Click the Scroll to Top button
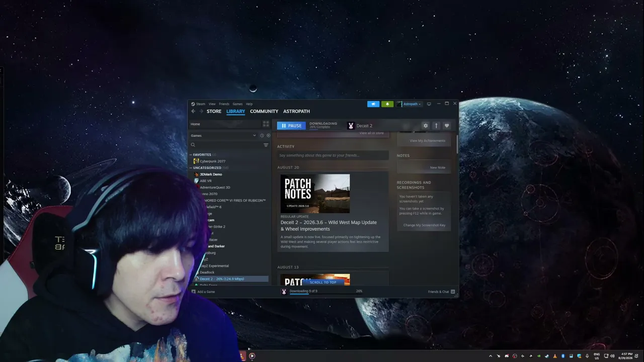The height and width of the screenshot is (362, 644). (323, 282)
